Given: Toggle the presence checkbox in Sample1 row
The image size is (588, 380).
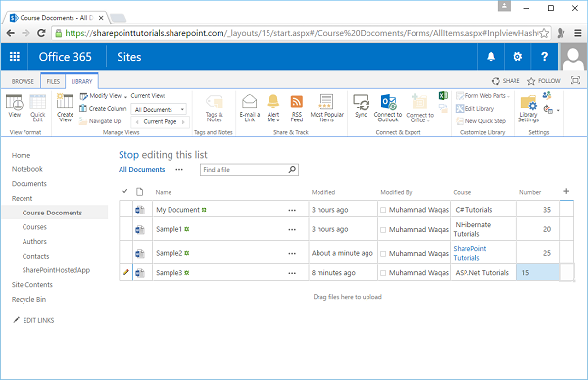Looking at the screenshot, I should point(383,230).
